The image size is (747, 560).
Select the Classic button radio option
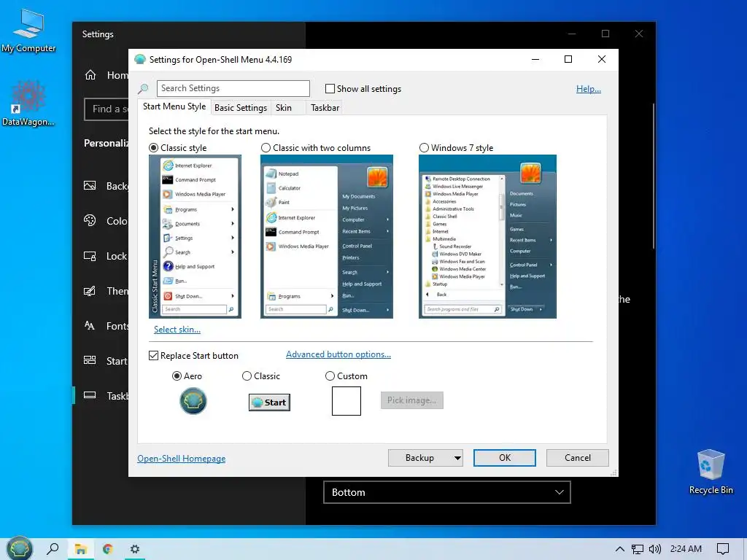[247, 376]
